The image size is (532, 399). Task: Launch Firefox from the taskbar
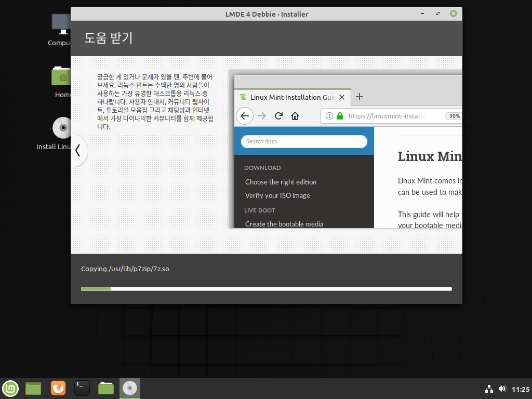click(58, 389)
